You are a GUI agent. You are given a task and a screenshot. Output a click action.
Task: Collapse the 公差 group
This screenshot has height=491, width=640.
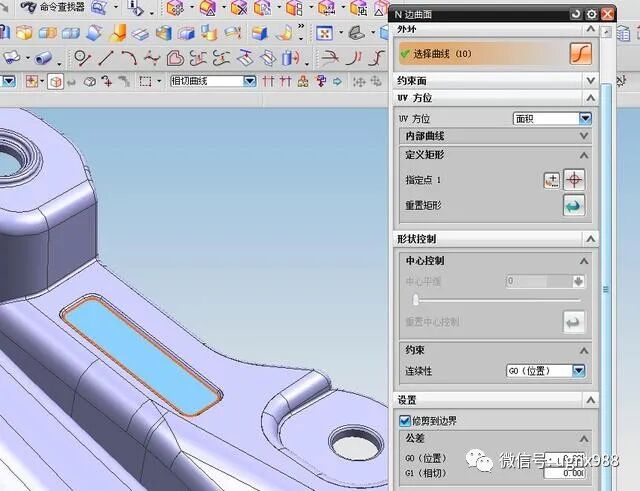584,438
